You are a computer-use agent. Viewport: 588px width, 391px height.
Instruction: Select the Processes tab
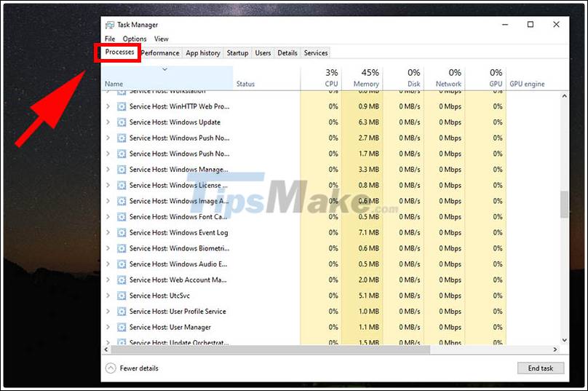(119, 52)
